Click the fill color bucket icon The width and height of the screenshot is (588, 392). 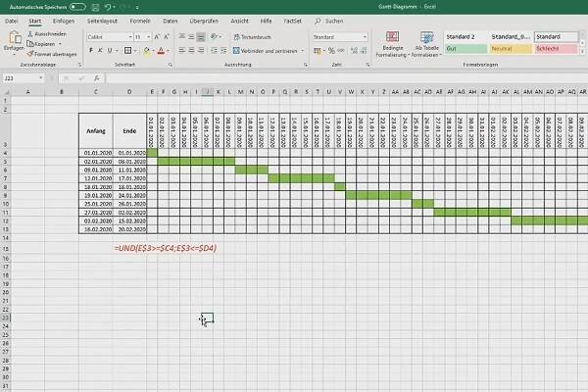tap(143, 48)
